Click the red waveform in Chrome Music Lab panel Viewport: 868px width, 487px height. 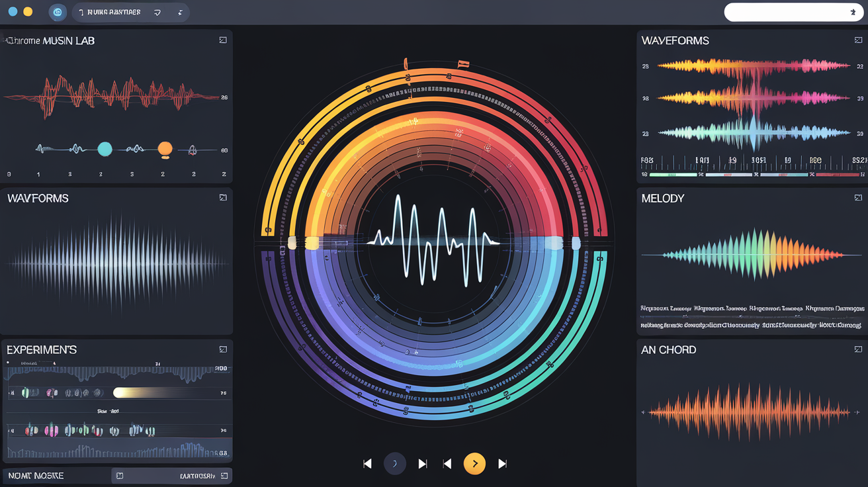tap(111, 96)
